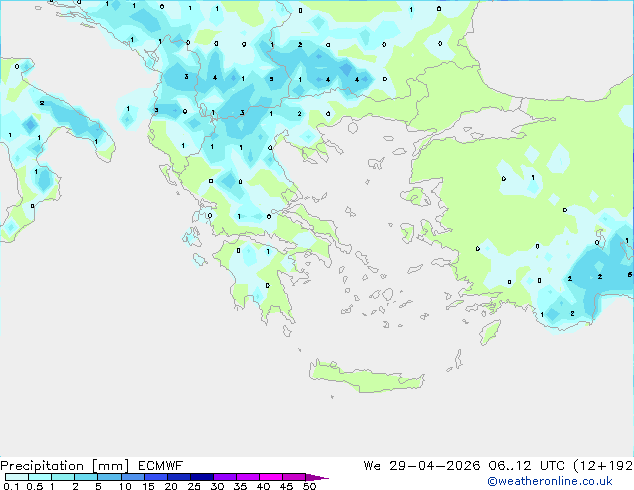Pick the 5–10 mm legend color swatch

point(109,477)
